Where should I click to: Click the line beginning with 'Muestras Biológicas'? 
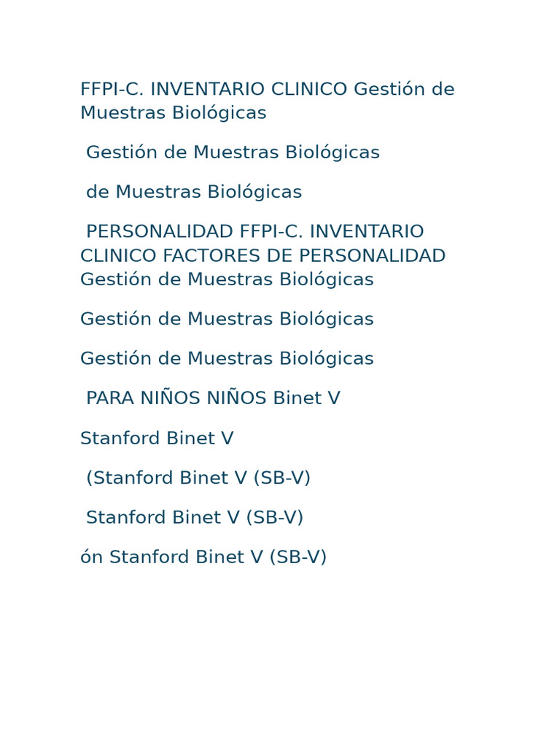174,113
